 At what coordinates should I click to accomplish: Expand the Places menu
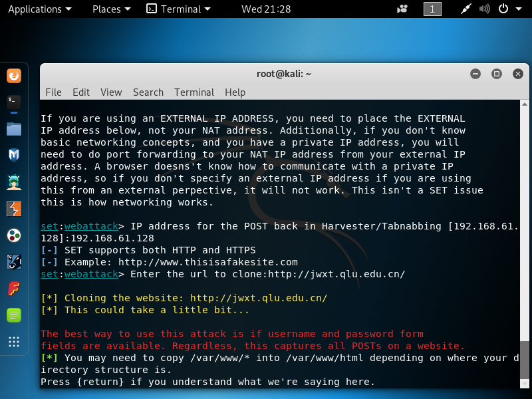pyautogui.click(x=111, y=9)
